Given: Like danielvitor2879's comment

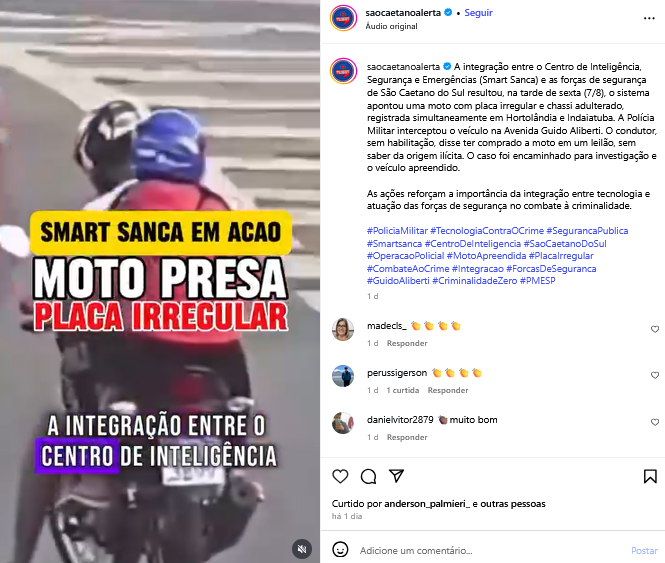Looking at the screenshot, I should pyautogui.click(x=655, y=422).
